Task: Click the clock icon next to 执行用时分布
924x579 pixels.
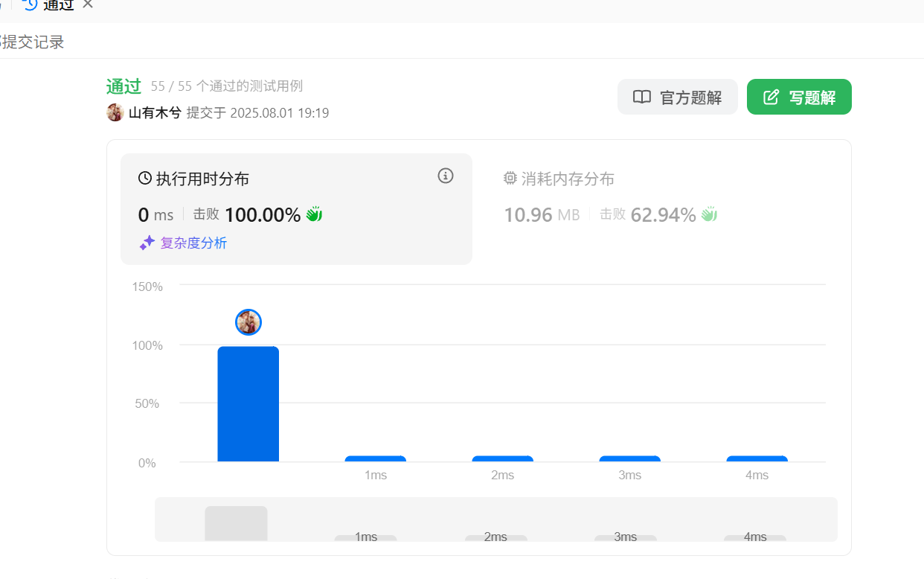Action: (145, 179)
